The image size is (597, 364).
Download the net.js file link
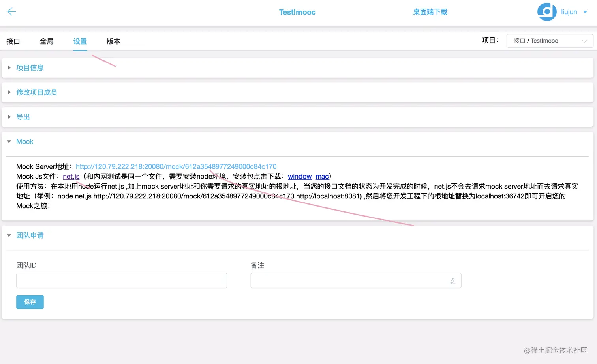(71, 176)
